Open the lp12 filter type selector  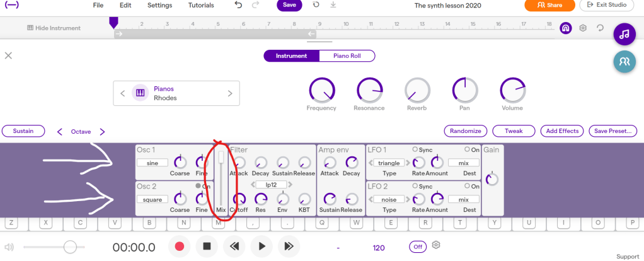click(270, 184)
